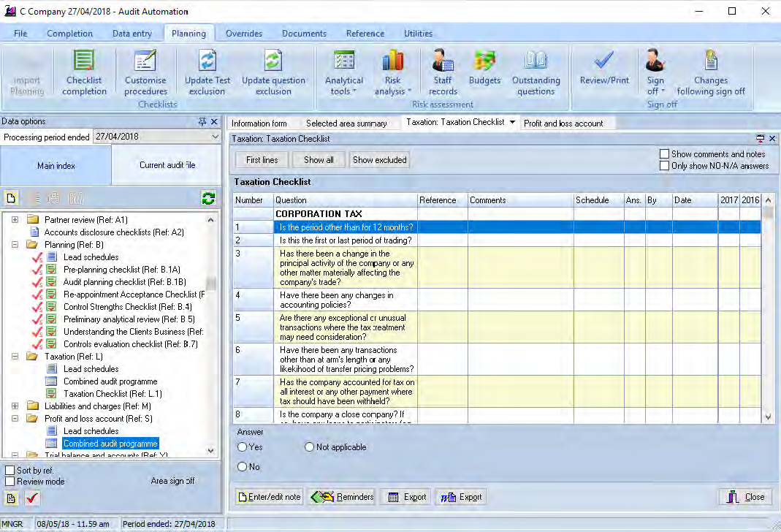781x532 pixels.
Task: Open Reminders button
Action: 342,497
